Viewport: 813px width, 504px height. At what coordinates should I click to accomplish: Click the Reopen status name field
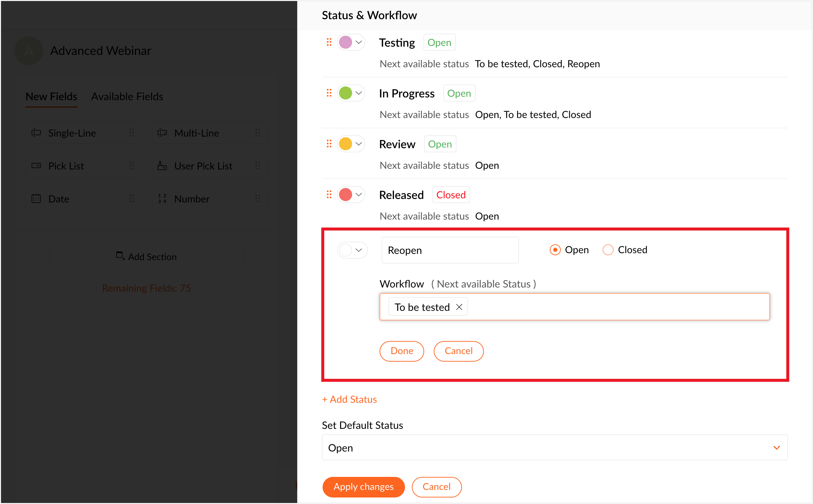[450, 250]
